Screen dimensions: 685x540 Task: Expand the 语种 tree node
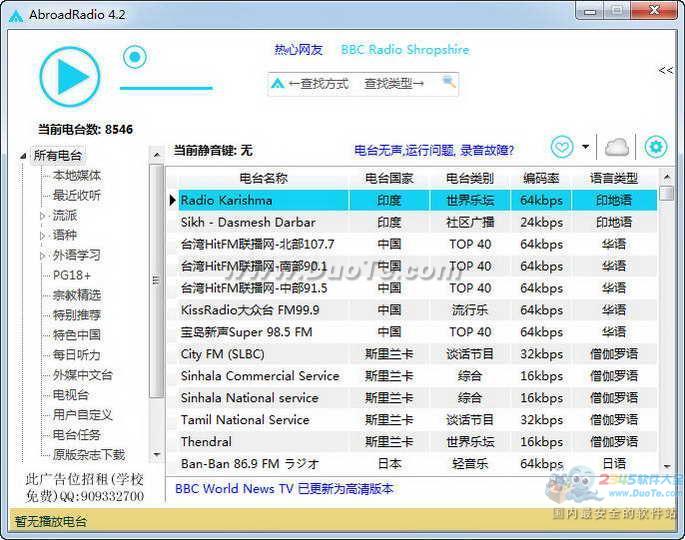(x=42, y=235)
